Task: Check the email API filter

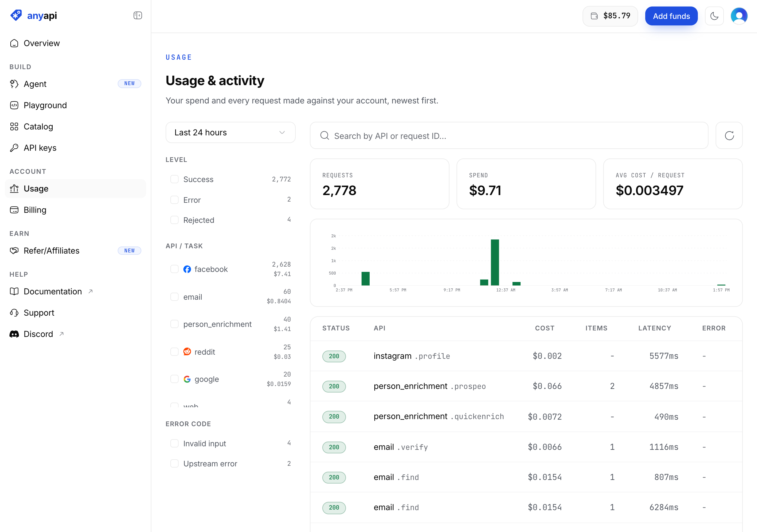Action: point(174,297)
